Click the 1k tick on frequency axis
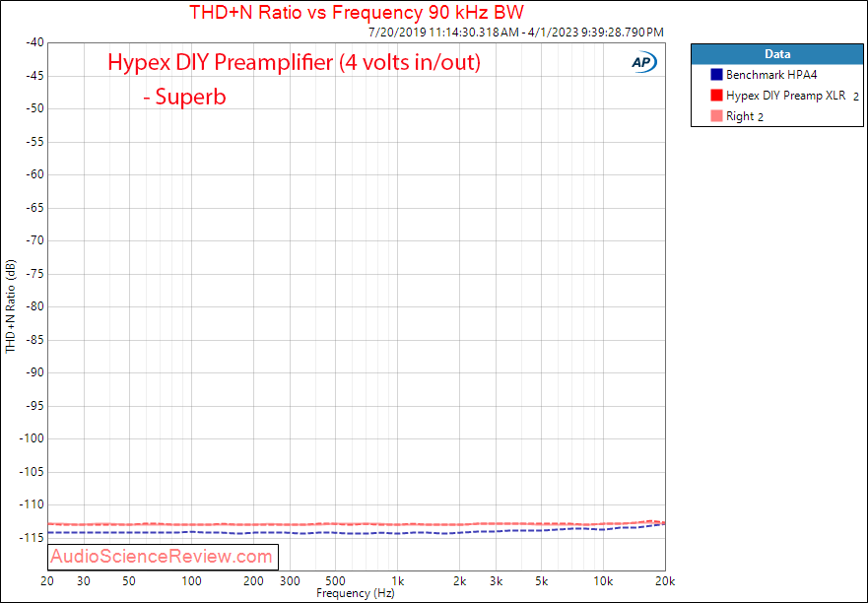The height and width of the screenshot is (603, 868). click(397, 581)
